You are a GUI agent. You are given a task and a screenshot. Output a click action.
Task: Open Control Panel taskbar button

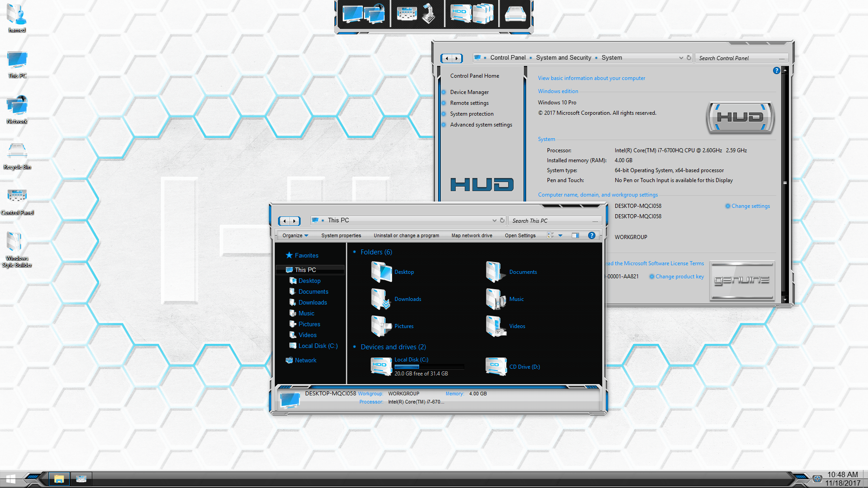(x=81, y=479)
